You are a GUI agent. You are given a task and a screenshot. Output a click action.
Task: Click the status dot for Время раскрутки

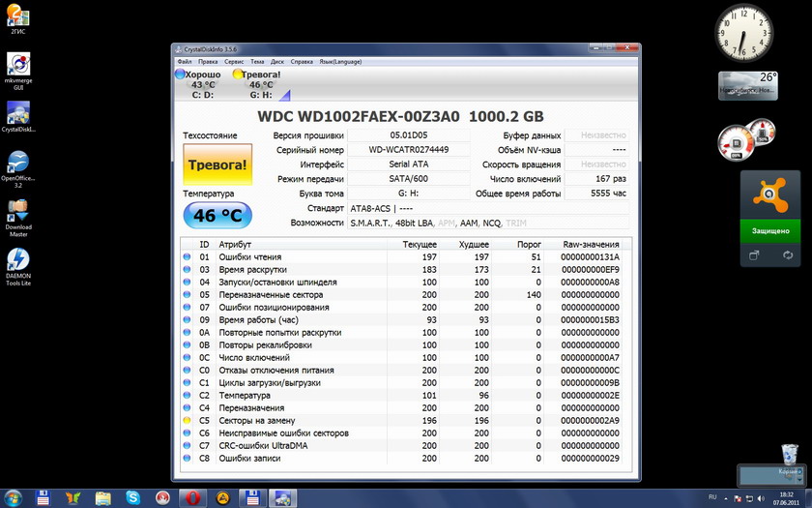point(187,270)
